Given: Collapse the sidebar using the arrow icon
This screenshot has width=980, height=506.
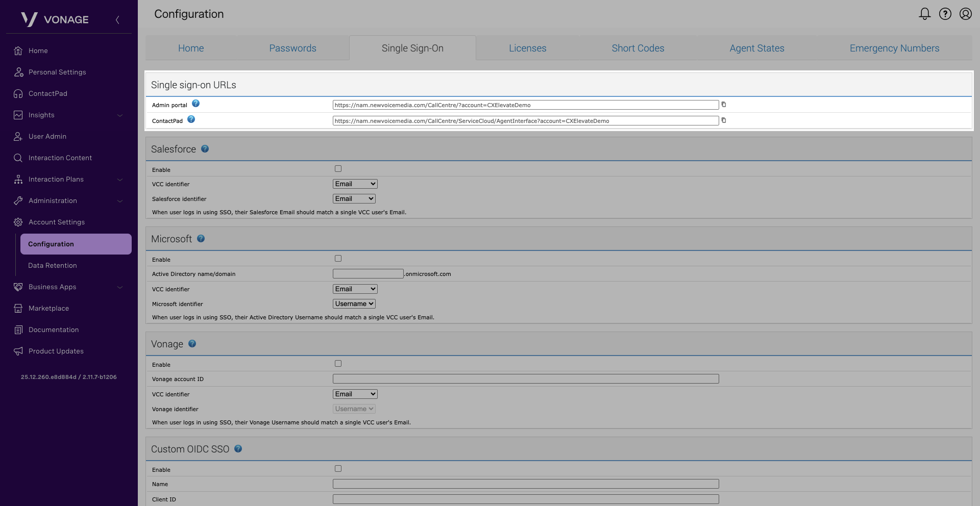Looking at the screenshot, I should coord(117,20).
